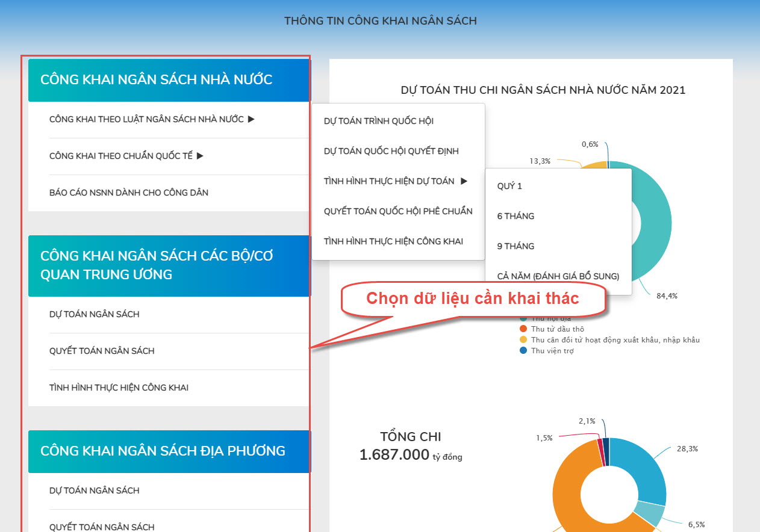
Task: Click CÔNG KHAI NGÂN SÁCH ĐỊA PHƯƠNG header
Action: (x=169, y=451)
